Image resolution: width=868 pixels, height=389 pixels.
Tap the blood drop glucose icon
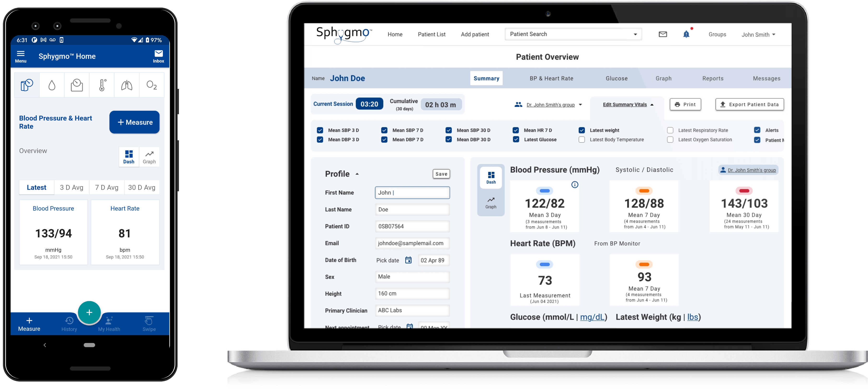coord(51,85)
